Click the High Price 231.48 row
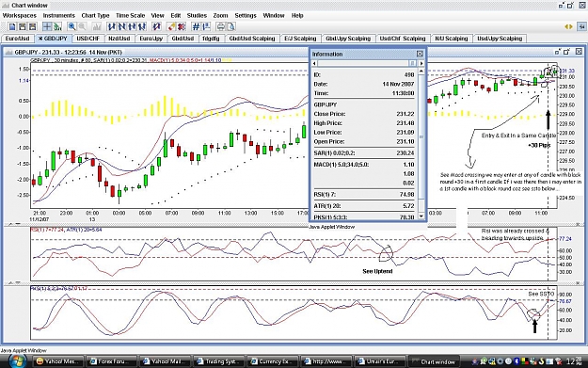Image resolution: width=588 pixels, height=368 pixels. click(x=364, y=123)
